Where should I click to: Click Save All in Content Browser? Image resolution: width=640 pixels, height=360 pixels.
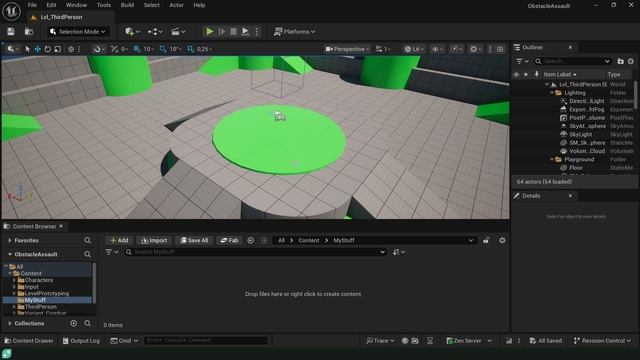(x=194, y=240)
